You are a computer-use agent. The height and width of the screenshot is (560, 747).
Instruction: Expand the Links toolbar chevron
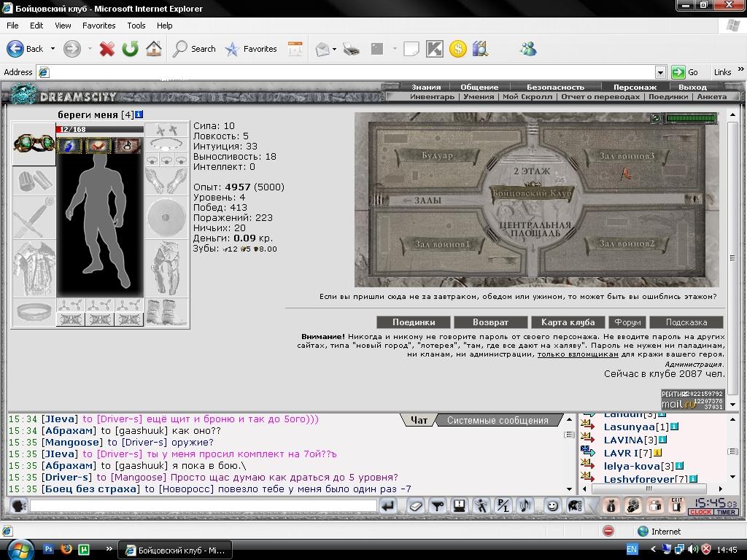coord(740,69)
